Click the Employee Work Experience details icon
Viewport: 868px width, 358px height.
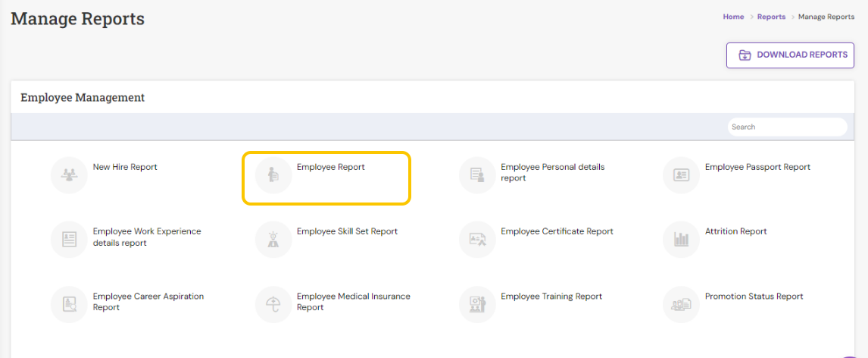69,240
